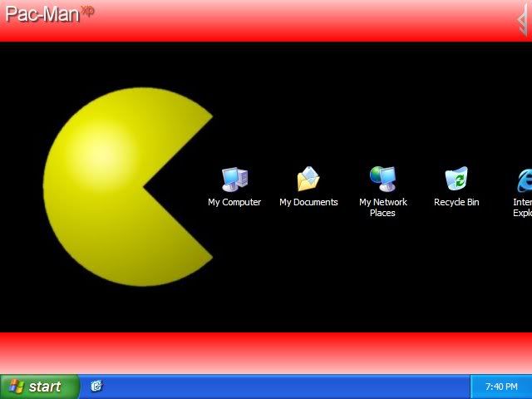Screen dimensions: 532x399
Task: Select the Recycle Bin icon
Action: [456, 179]
